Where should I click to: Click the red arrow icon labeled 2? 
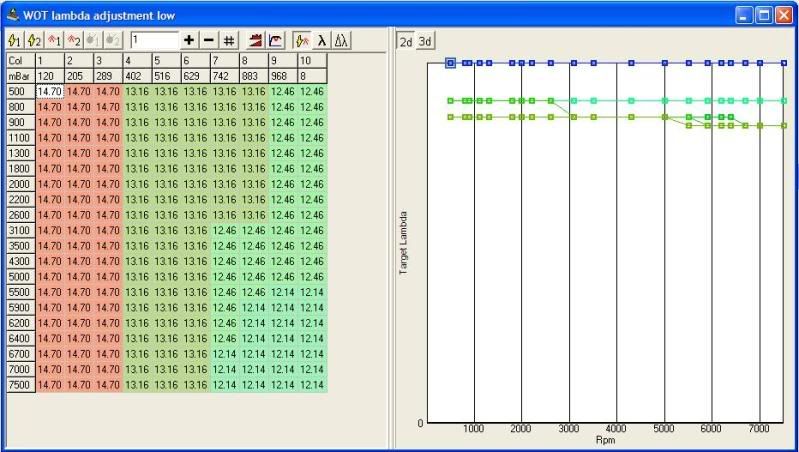tap(73, 40)
